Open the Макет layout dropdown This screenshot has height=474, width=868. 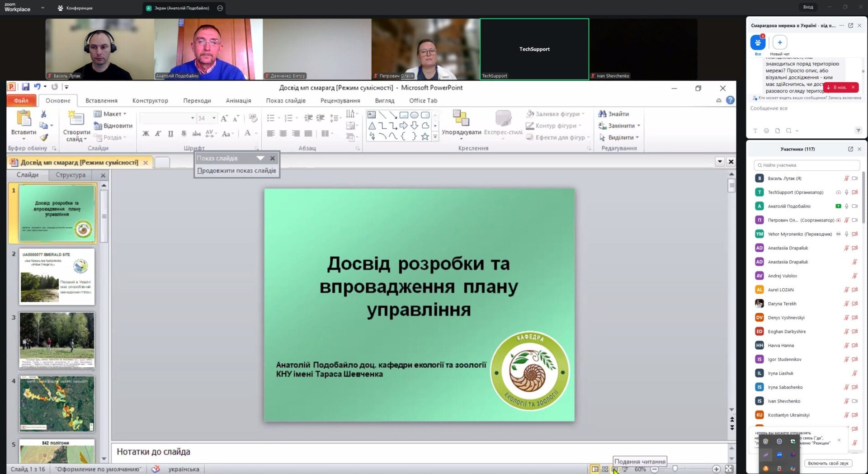(x=111, y=114)
